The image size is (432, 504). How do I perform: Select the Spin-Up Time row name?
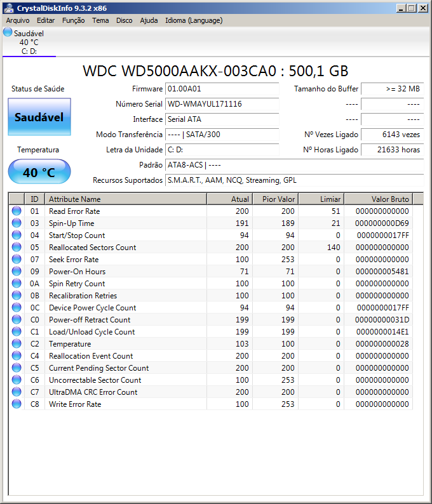71,223
